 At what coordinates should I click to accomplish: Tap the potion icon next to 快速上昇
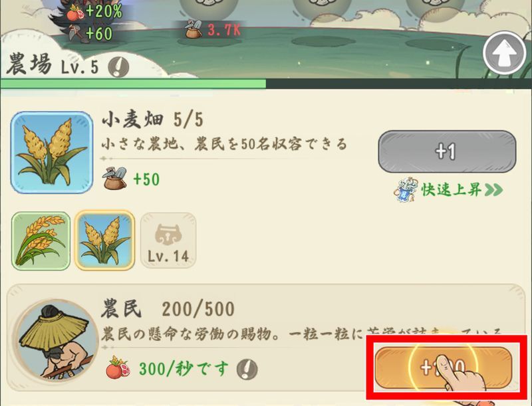coord(406,189)
